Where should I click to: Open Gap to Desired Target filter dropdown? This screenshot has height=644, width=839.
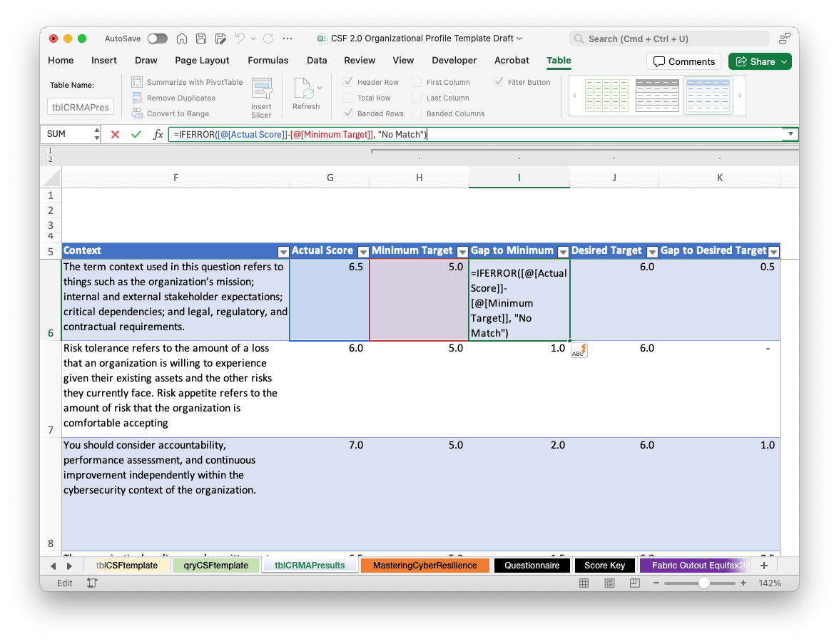pyautogui.click(x=773, y=251)
